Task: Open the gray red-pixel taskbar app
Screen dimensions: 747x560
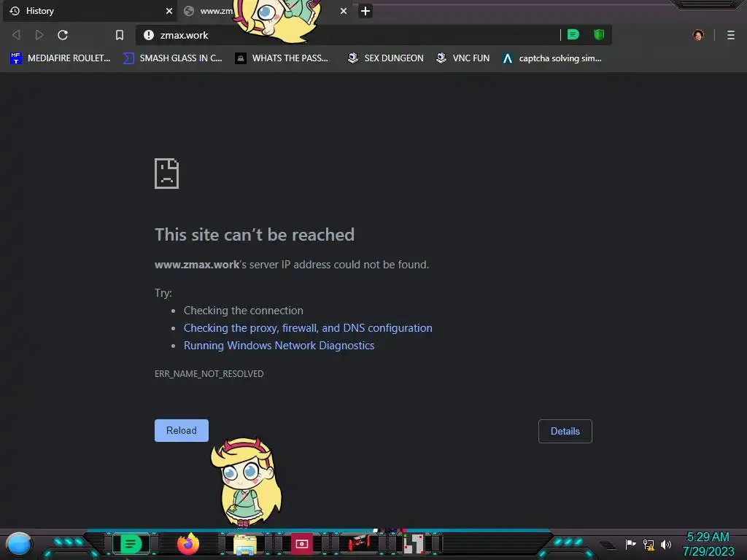Action: tap(414, 544)
